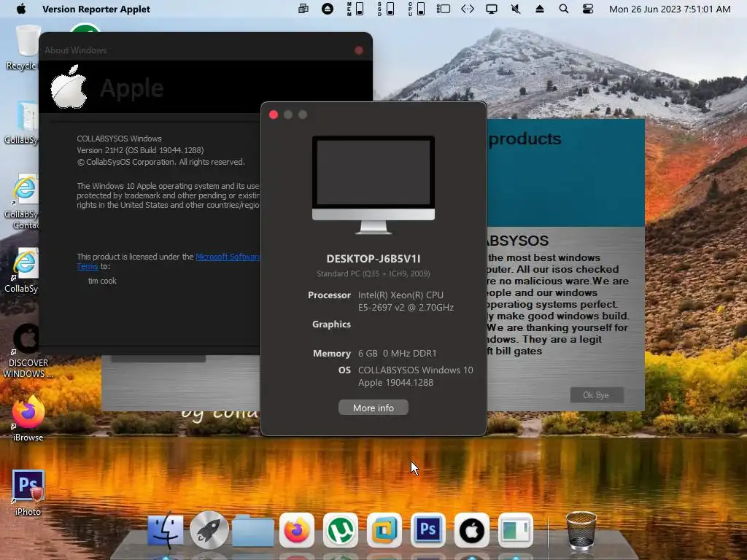Open iPhoto Photoshop desktop shortcut
747x560 pixels.
(28, 492)
